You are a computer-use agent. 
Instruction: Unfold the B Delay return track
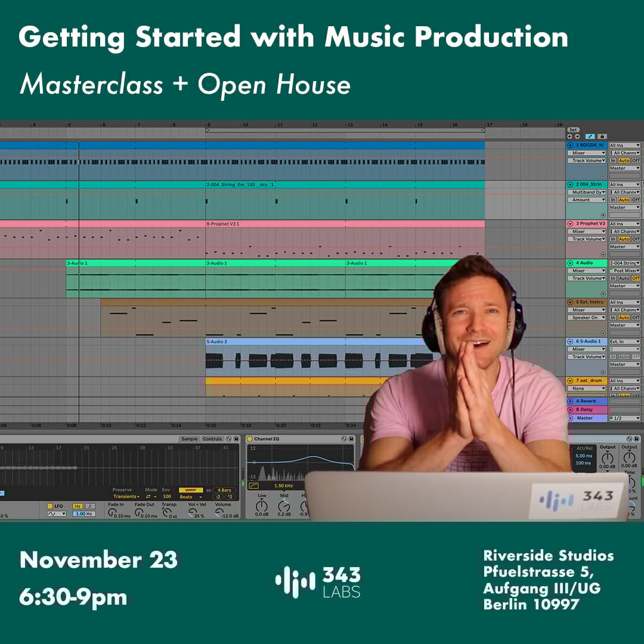point(570,410)
